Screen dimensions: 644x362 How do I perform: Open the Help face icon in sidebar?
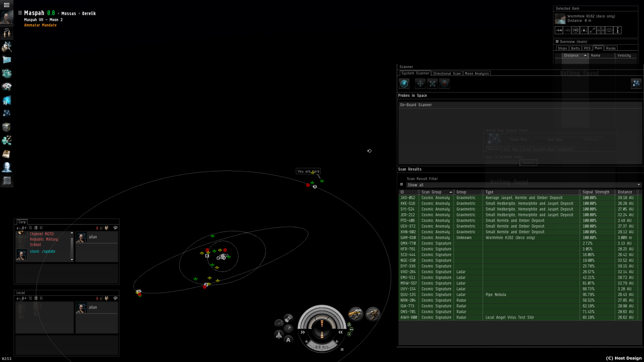(x=7, y=167)
